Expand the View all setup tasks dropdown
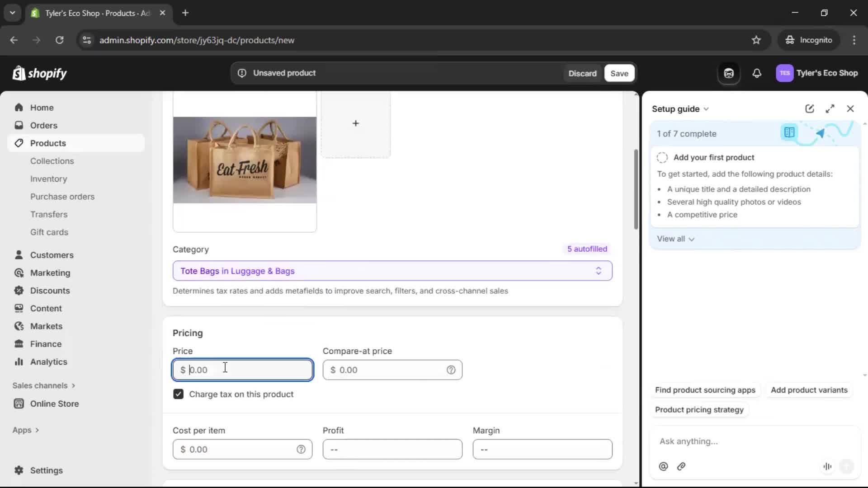 tap(675, 239)
